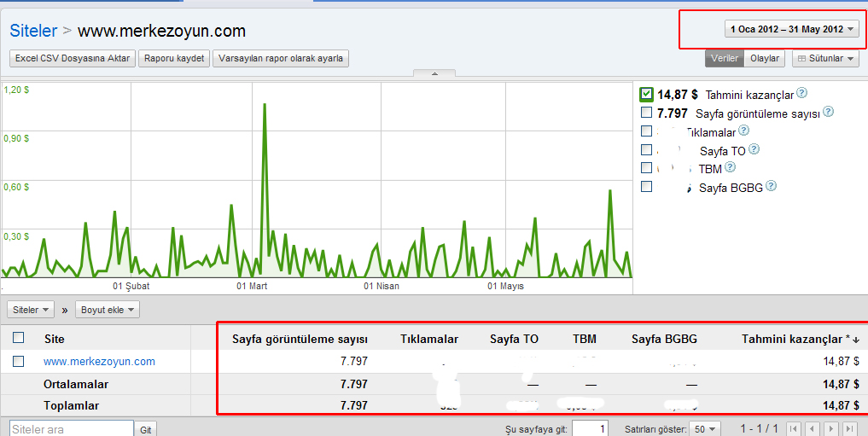Open help icon next to Tıklamalar
868x436 pixels.
[x=744, y=131]
